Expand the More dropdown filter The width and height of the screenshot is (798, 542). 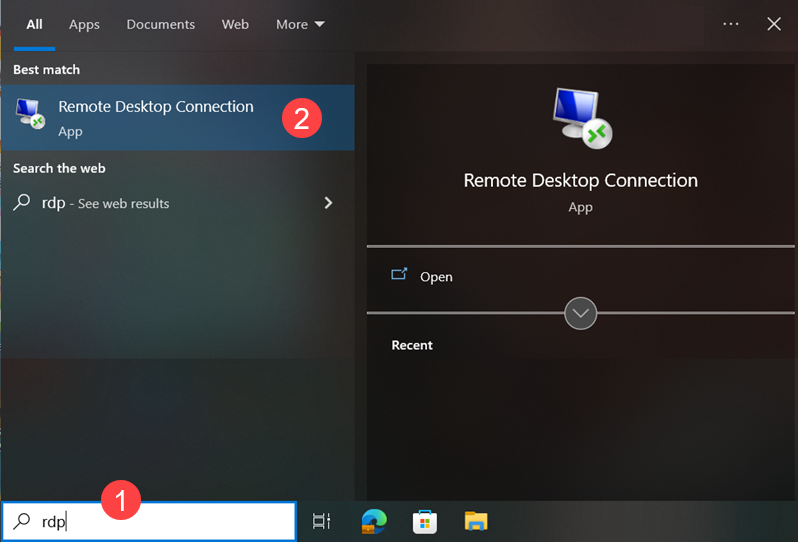coord(300,24)
